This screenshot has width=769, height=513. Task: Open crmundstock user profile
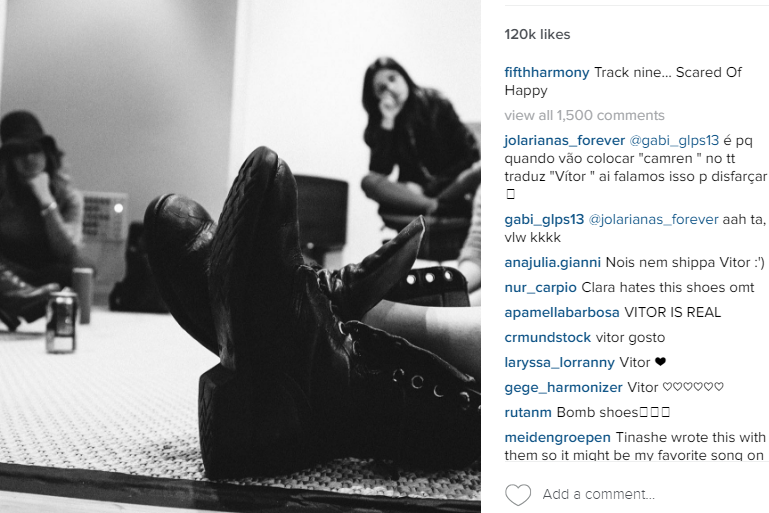click(548, 337)
